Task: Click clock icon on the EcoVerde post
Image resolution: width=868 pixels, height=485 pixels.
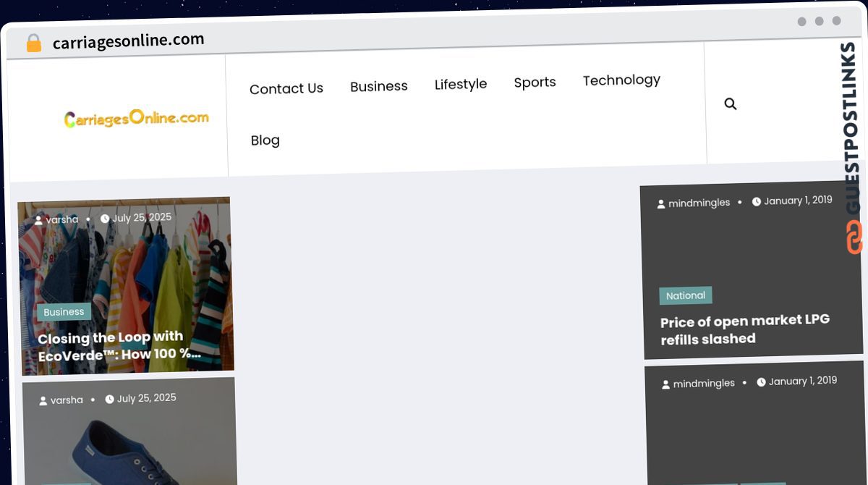Action: tap(105, 218)
